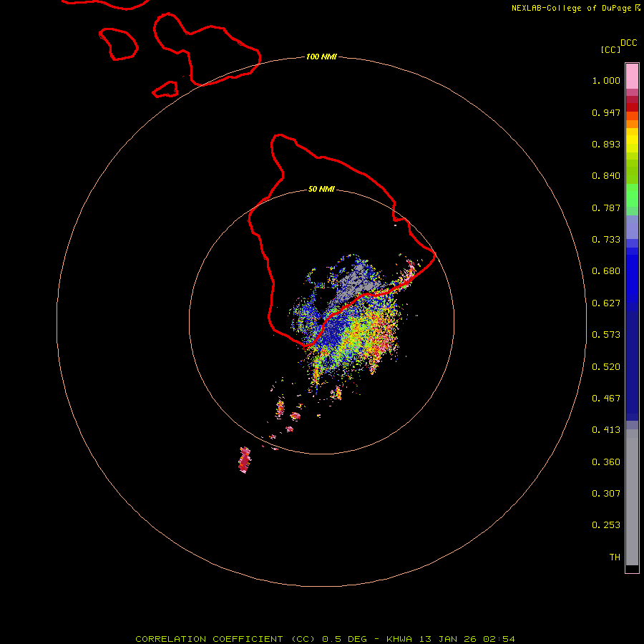Click the TH threshold label
This screenshot has height=644, width=644.
(x=615, y=557)
